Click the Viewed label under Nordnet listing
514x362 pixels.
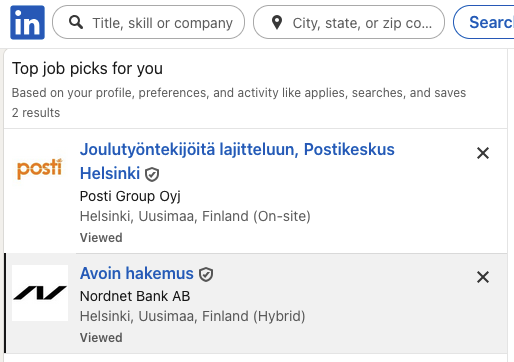pos(101,338)
